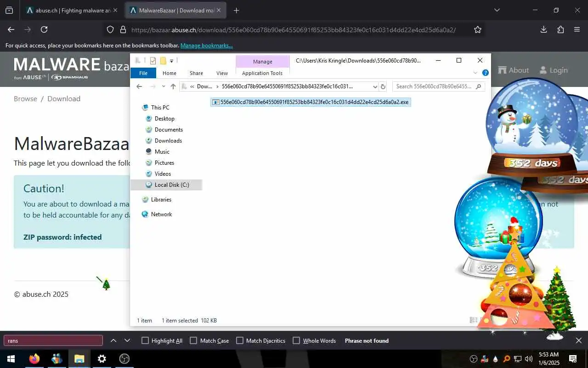588x368 pixels.
Task: Open the Application Tools ribbon tab
Action: coord(262,73)
